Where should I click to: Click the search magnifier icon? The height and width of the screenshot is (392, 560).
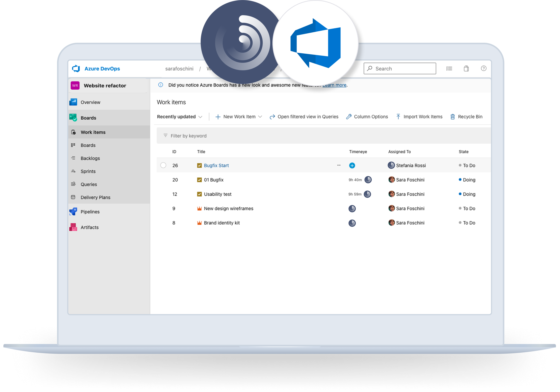click(x=370, y=69)
